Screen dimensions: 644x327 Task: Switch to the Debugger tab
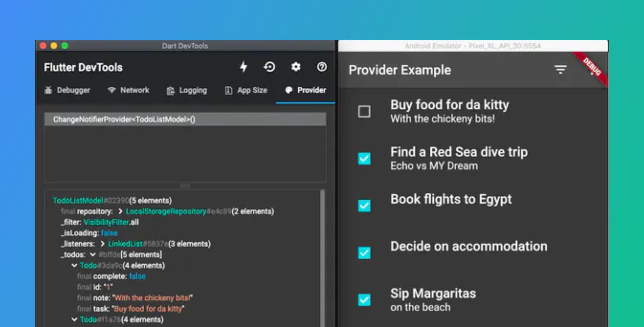click(x=67, y=90)
